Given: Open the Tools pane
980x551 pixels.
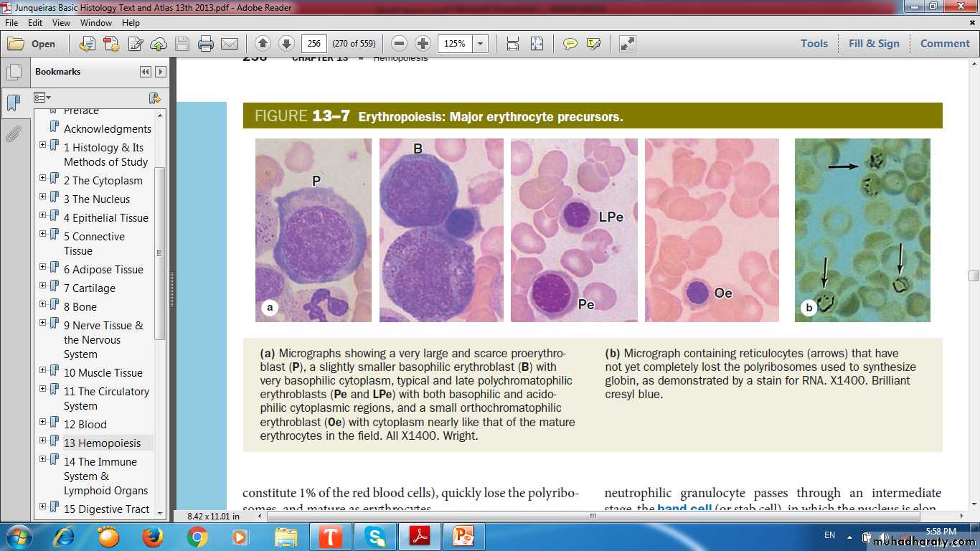Looking at the screenshot, I should (x=814, y=44).
